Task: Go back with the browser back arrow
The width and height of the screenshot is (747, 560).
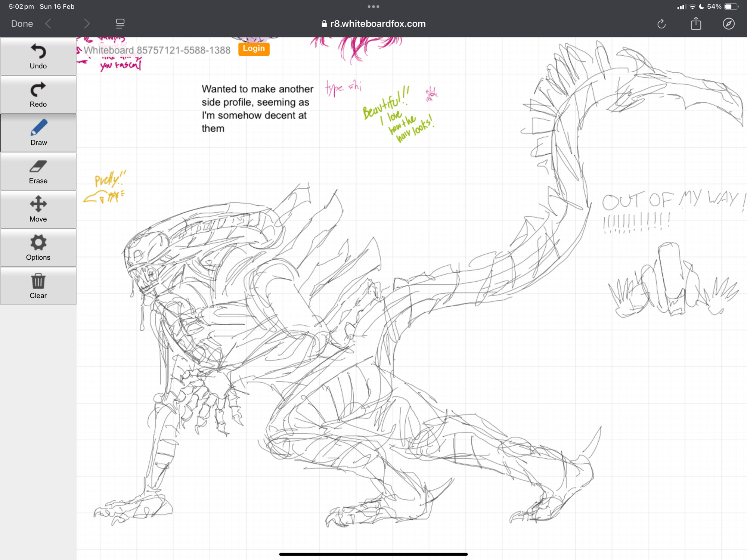Action: 49,24
